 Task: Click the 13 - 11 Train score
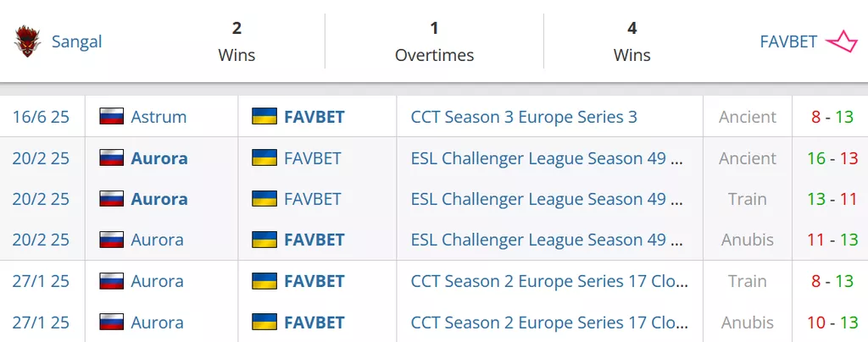coord(832,199)
